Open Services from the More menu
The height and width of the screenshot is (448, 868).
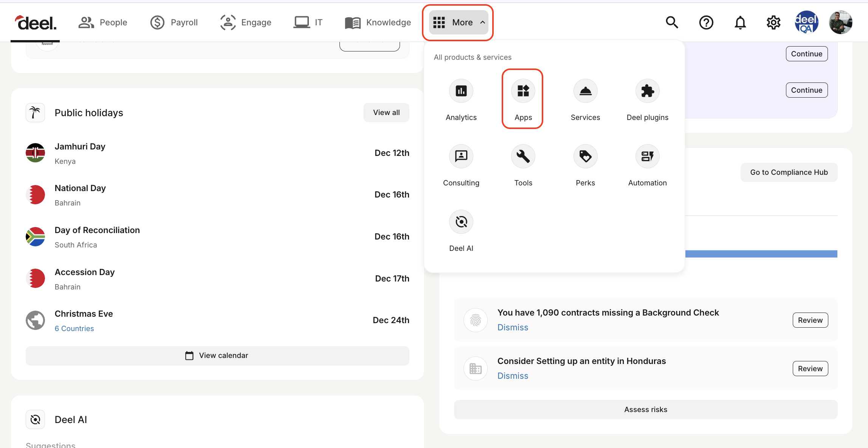coord(585,91)
